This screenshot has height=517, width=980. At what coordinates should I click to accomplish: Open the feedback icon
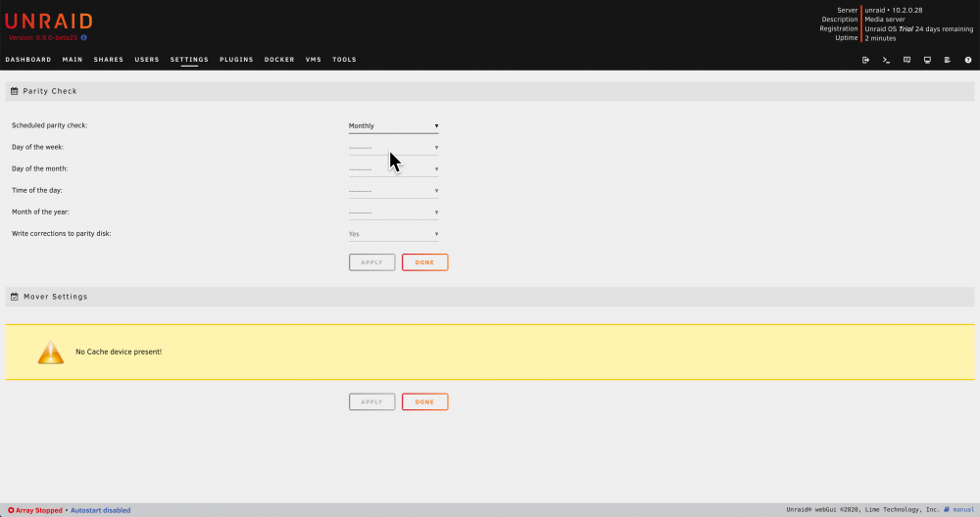pyautogui.click(x=906, y=60)
